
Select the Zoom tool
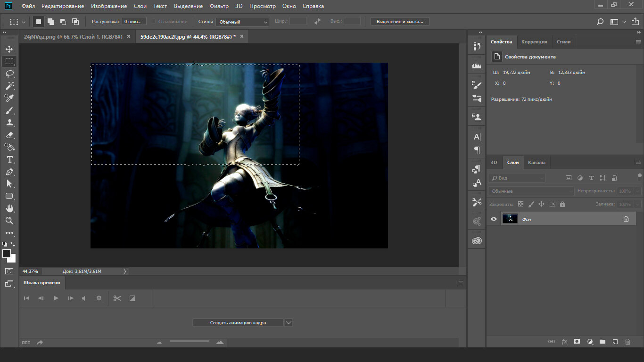point(9,221)
